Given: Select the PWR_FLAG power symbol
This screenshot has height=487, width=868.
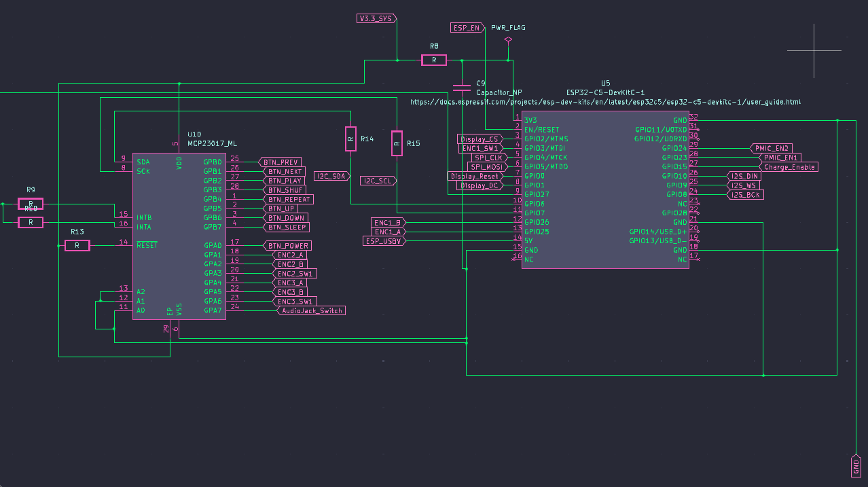Looking at the screenshot, I should click(x=508, y=41).
